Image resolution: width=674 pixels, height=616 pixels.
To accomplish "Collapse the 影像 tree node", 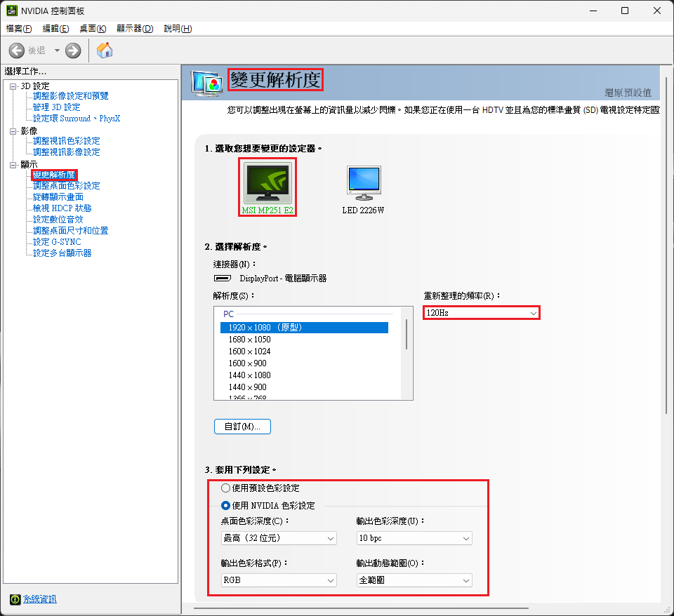I will pyautogui.click(x=13, y=131).
